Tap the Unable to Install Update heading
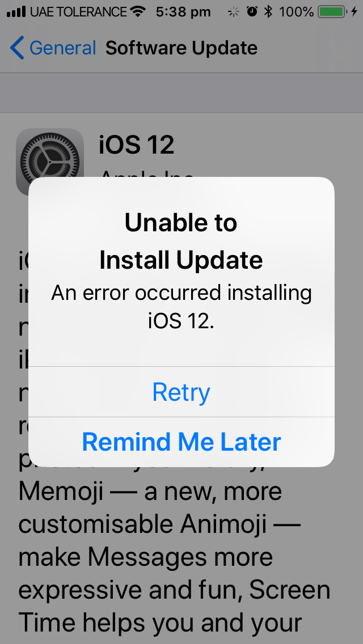Viewport: 363px width, 644px height. click(x=181, y=241)
